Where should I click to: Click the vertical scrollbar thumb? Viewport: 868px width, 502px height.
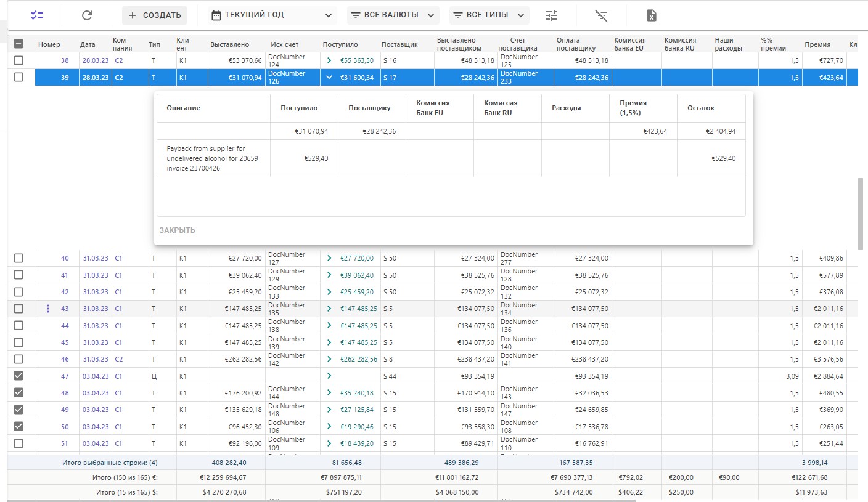(860, 214)
